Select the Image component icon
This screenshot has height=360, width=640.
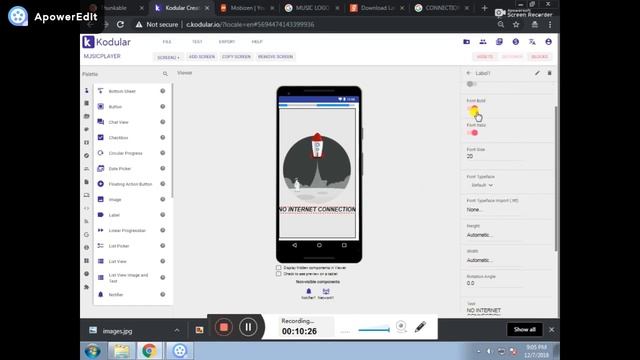[x=100, y=199]
